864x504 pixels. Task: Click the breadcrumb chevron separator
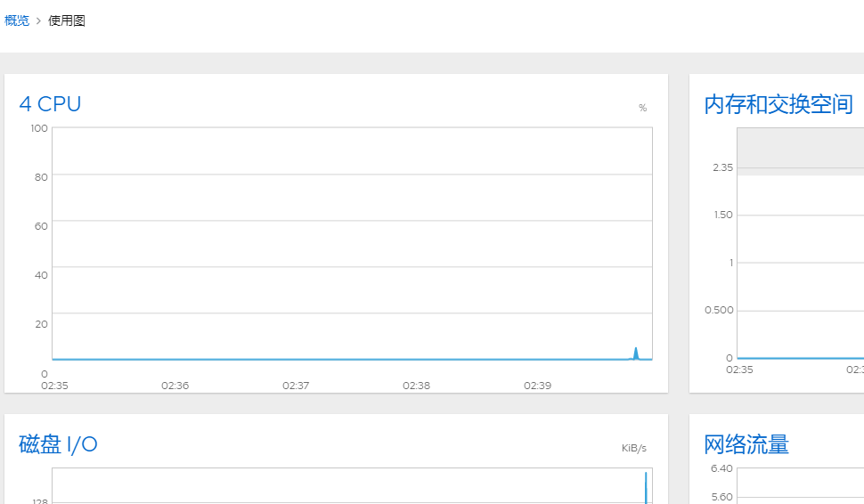coord(38,20)
